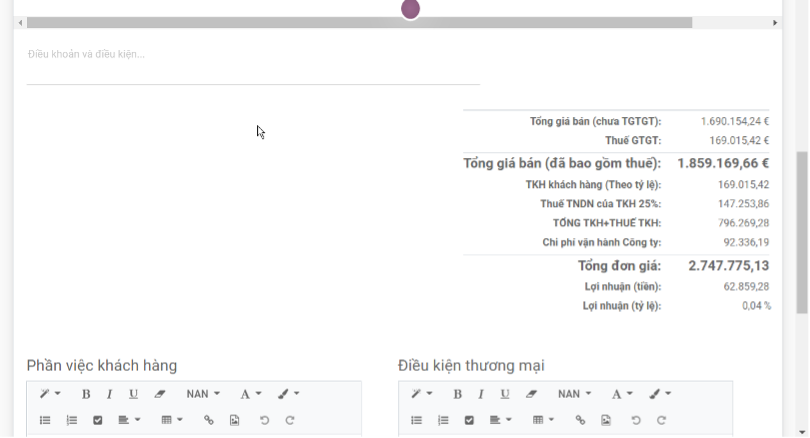Viewport: 810px width, 438px height.
Task: Toggle underline in Phần việc khách hàng editor
Action: click(x=133, y=394)
